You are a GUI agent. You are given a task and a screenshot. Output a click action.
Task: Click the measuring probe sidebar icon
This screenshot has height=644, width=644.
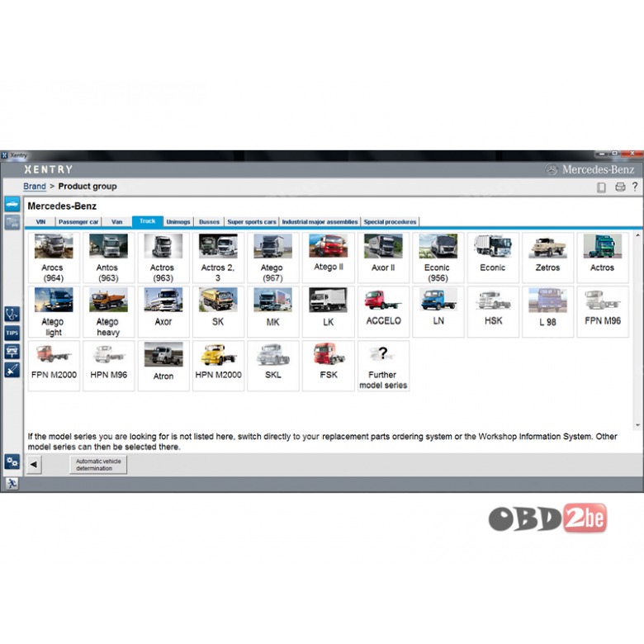click(12, 370)
